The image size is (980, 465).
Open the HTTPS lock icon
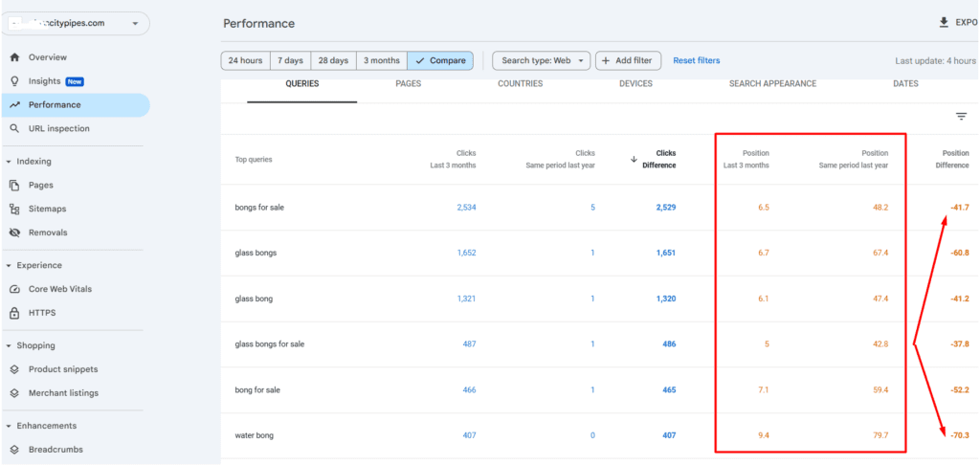tap(14, 313)
